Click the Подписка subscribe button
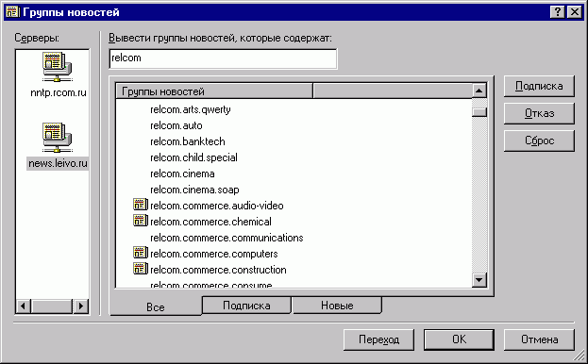The width and height of the screenshot is (588, 364). point(539,86)
